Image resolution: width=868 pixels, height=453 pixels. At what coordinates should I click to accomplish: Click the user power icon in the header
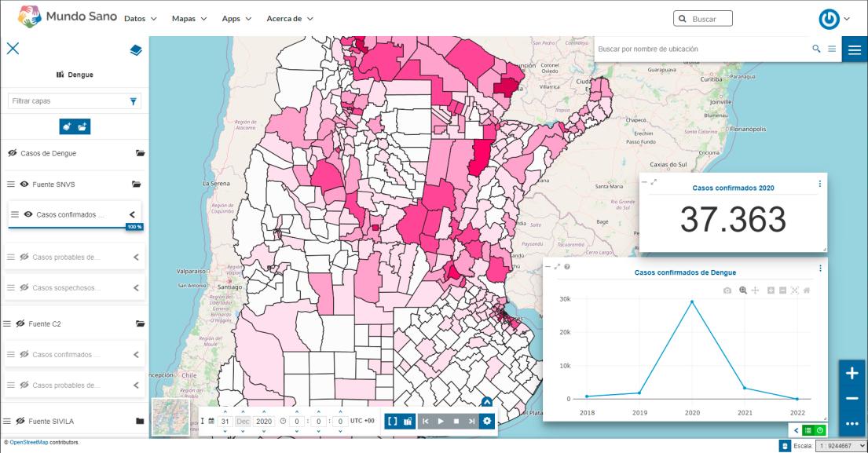tap(828, 18)
